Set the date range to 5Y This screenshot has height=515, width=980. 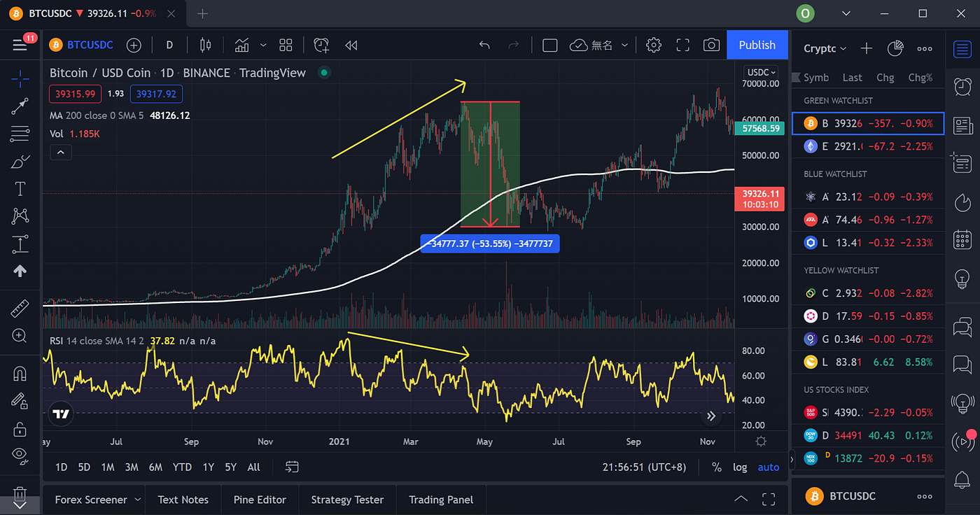[230, 467]
